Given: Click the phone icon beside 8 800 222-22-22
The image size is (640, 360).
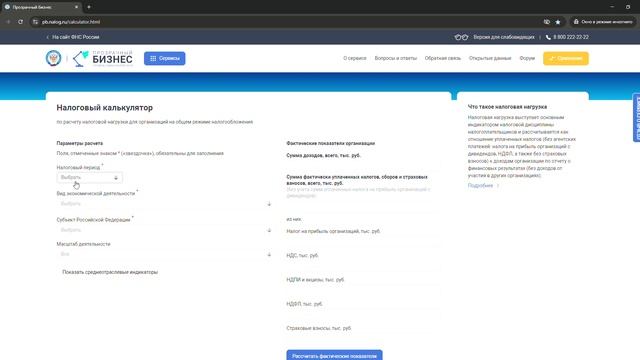Looking at the screenshot, I should (548, 37).
